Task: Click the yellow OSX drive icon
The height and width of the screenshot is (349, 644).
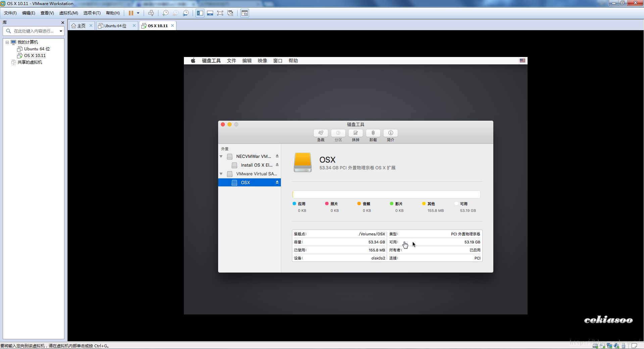Action: tap(303, 163)
